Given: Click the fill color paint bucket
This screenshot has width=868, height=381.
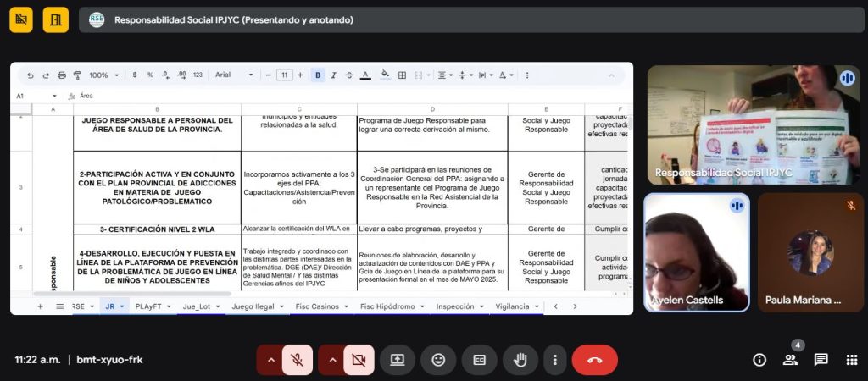Looking at the screenshot, I should tap(385, 75).
